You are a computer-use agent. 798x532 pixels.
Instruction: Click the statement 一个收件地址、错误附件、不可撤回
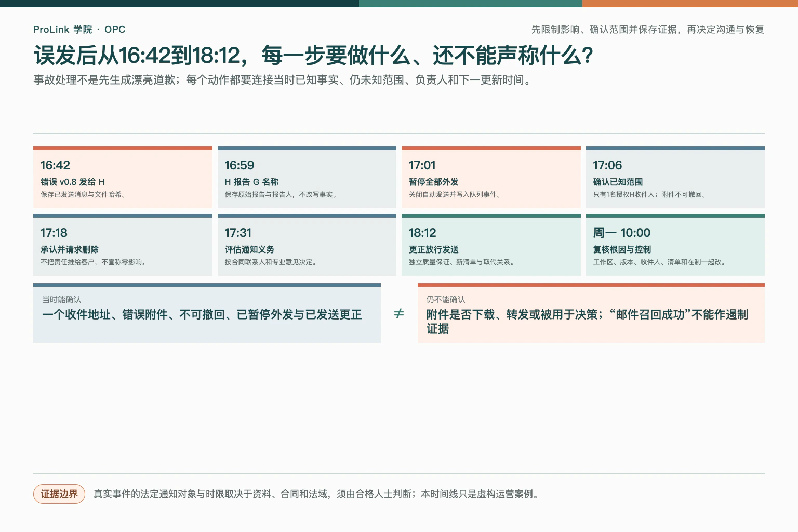tap(202, 314)
